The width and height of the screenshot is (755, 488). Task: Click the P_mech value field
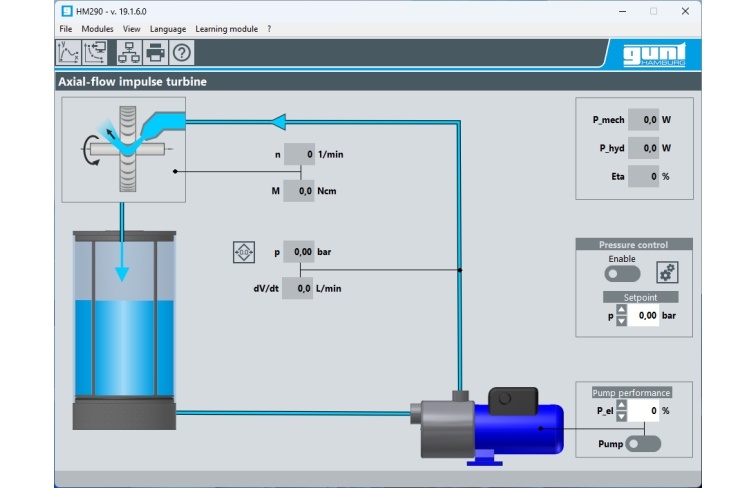coord(643,119)
